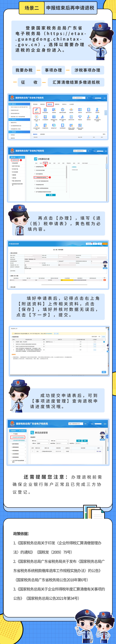Expand 发票信息查询 in the sidebar
Image resolution: width=116 pixels, height=644 pixels.
pos(18,447)
